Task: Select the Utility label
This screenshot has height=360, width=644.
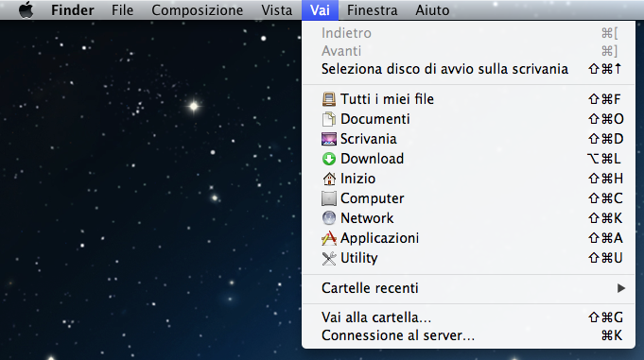Action: pos(359,258)
